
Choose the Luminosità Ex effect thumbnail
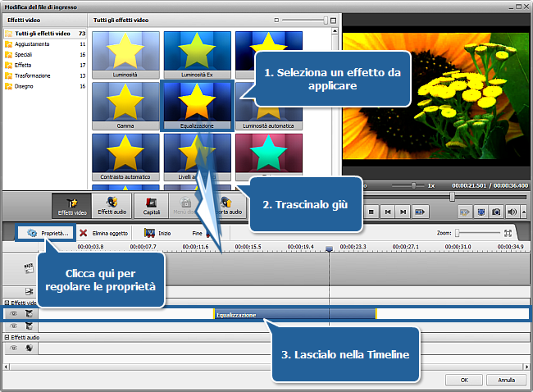point(197,55)
